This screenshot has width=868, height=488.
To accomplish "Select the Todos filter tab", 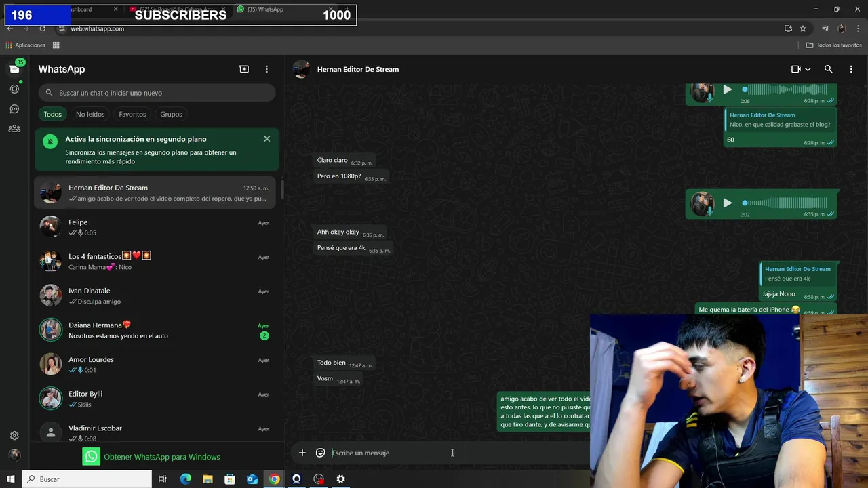I will pyautogui.click(x=53, y=114).
